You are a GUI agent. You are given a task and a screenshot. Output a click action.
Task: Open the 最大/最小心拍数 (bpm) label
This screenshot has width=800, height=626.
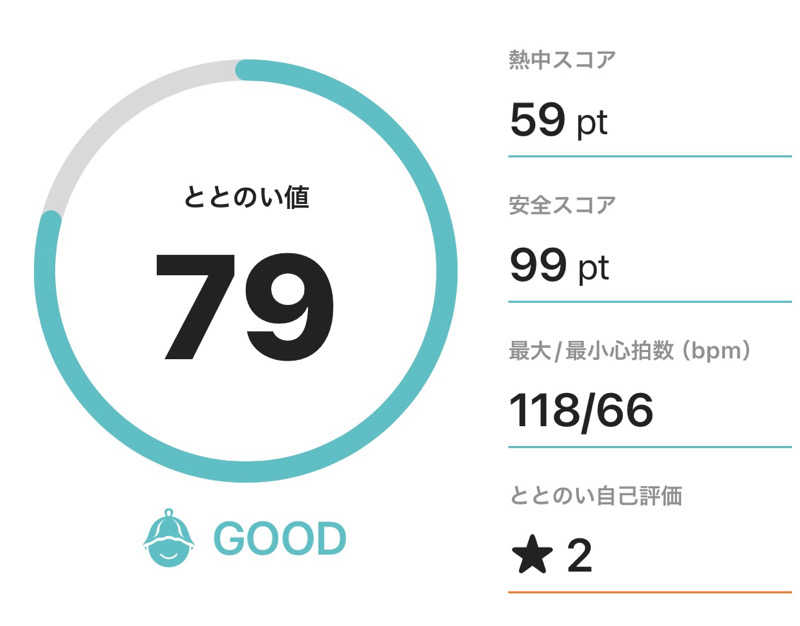630,350
